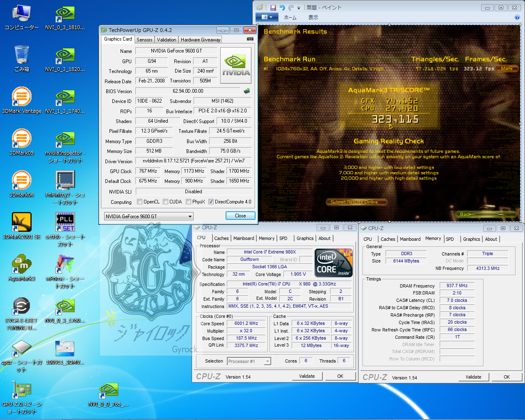This screenshot has height=420, width=525.
Task: Launch the nvidiaInspector shortcut
Action: [x=65, y=147]
